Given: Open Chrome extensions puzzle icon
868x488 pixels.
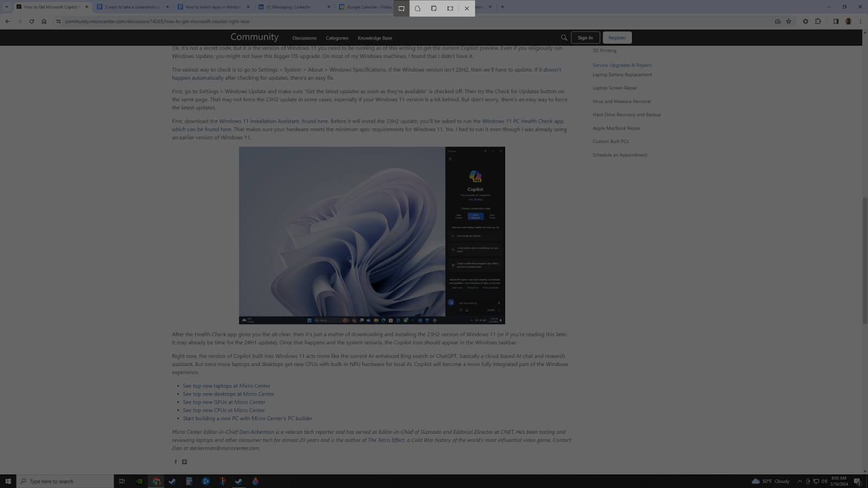Looking at the screenshot, I should 818,22.
